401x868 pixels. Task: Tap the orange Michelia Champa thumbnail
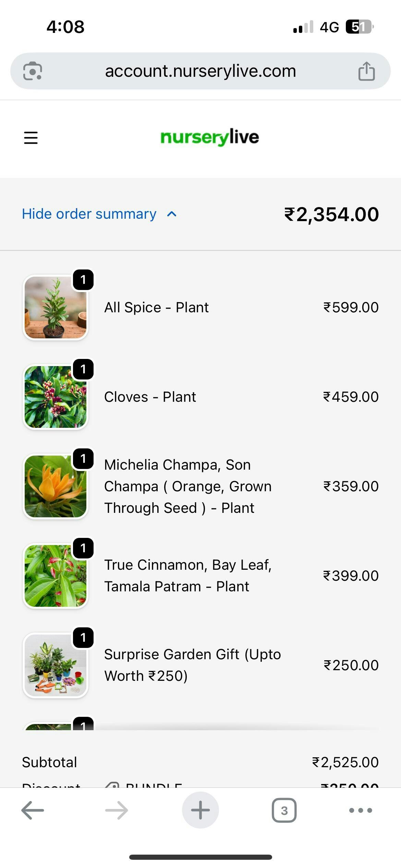point(56,486)
